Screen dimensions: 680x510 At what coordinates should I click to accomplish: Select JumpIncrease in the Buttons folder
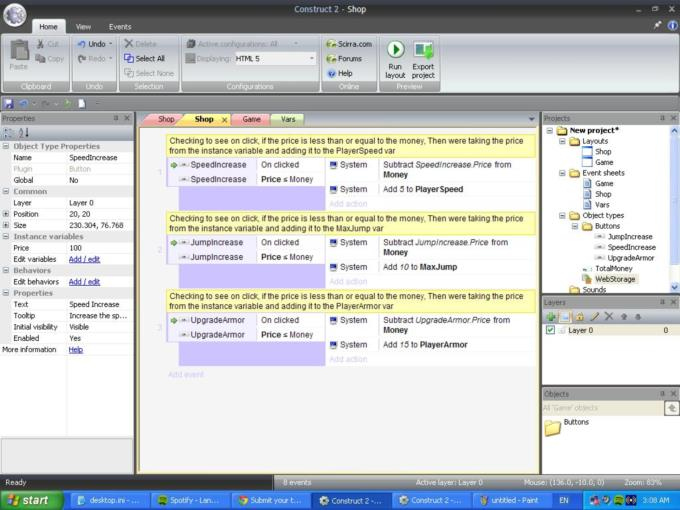point(630,236)
